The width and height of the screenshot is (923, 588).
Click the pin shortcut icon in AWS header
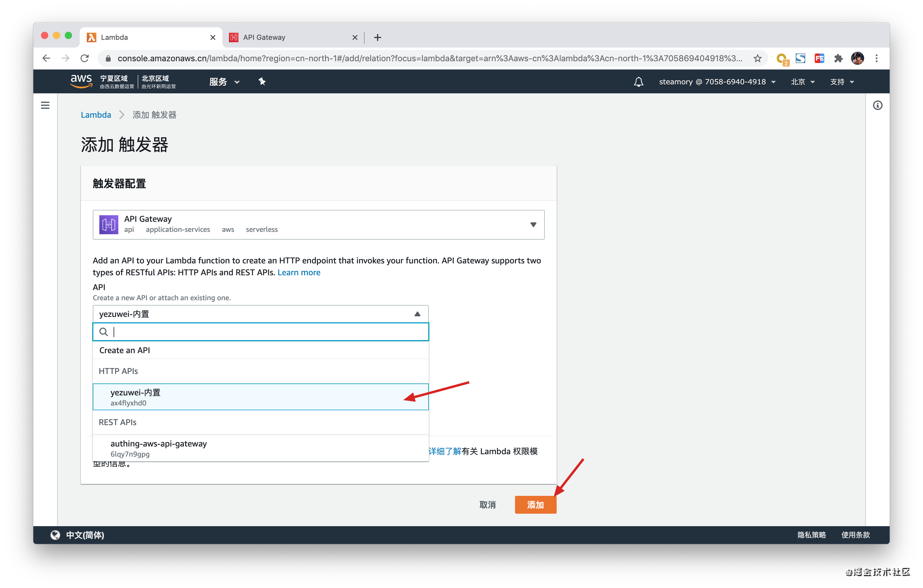pyautogui.click(x=262, y=82)
